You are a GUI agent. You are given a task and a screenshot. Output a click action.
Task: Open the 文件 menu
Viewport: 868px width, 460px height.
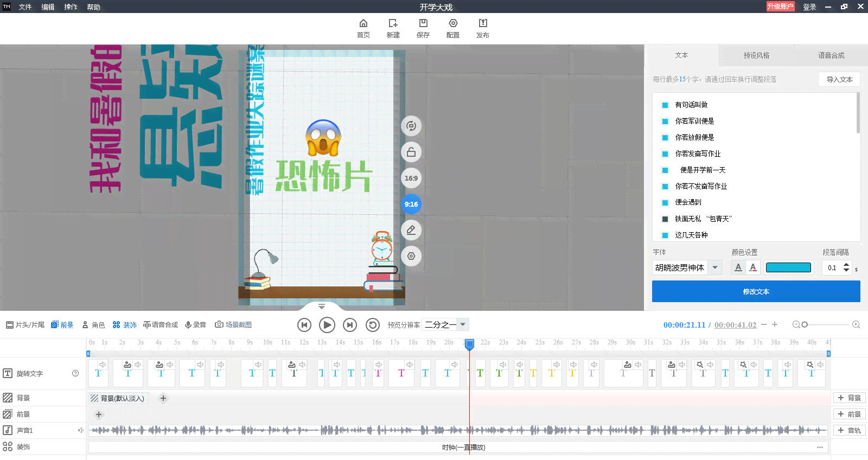coord(25,7)
